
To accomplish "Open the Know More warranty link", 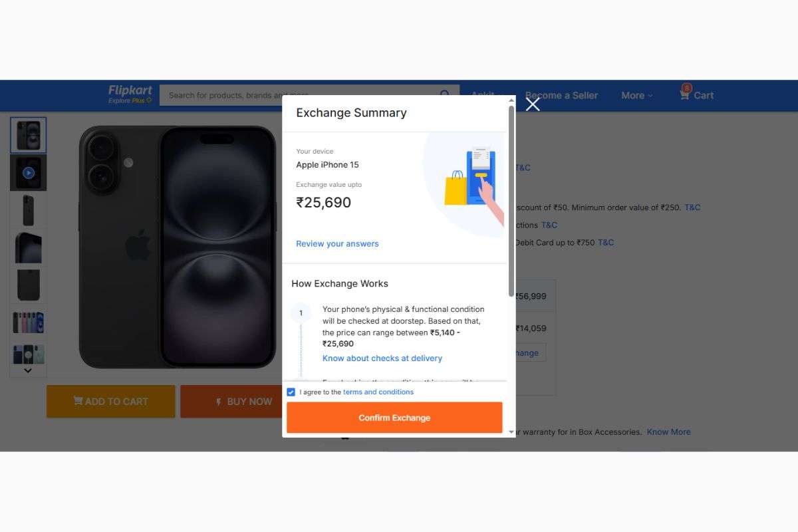I will [x=668, y=432].
